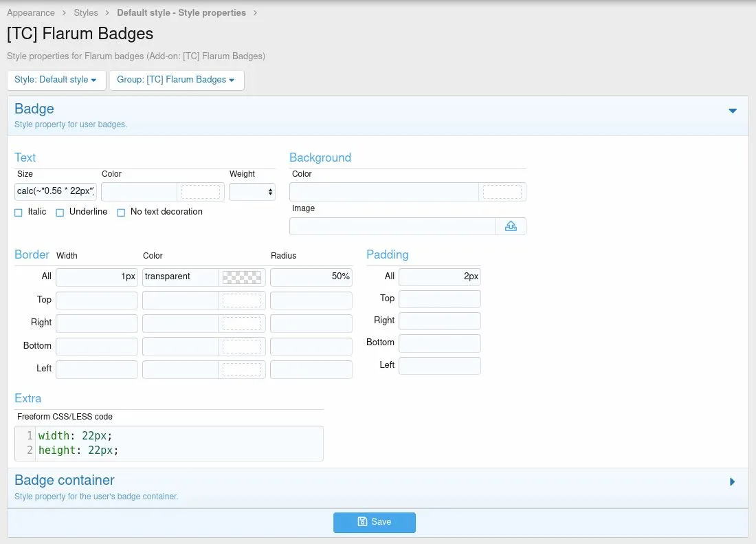Click the background image upload icon

pyautogui.click(x=511, y=226)
